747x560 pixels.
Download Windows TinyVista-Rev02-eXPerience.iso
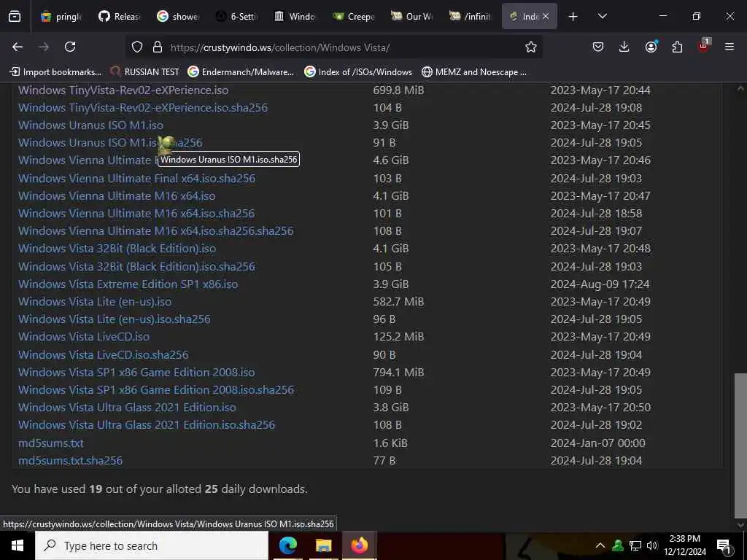pos(123,90)
